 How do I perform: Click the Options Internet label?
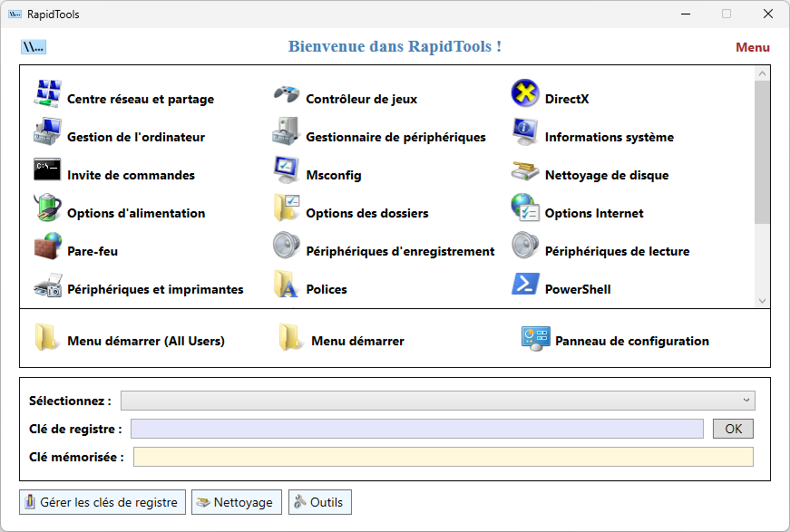coord(594,213)
